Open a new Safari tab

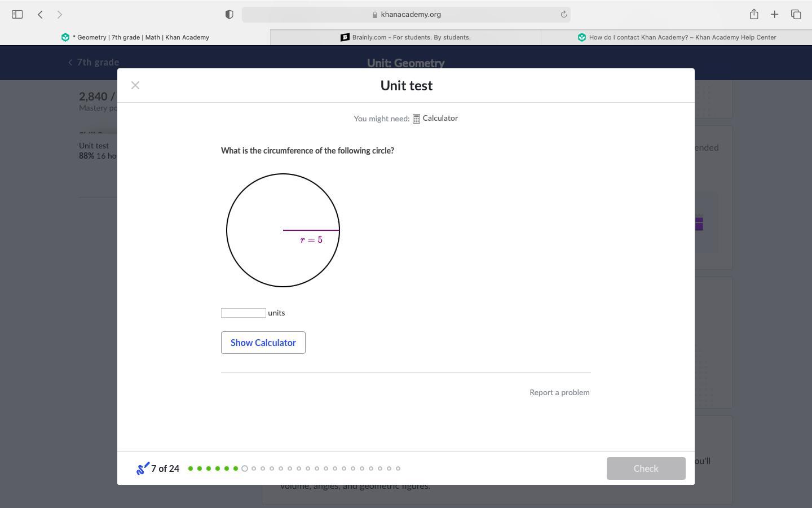(x=775, y=14)
